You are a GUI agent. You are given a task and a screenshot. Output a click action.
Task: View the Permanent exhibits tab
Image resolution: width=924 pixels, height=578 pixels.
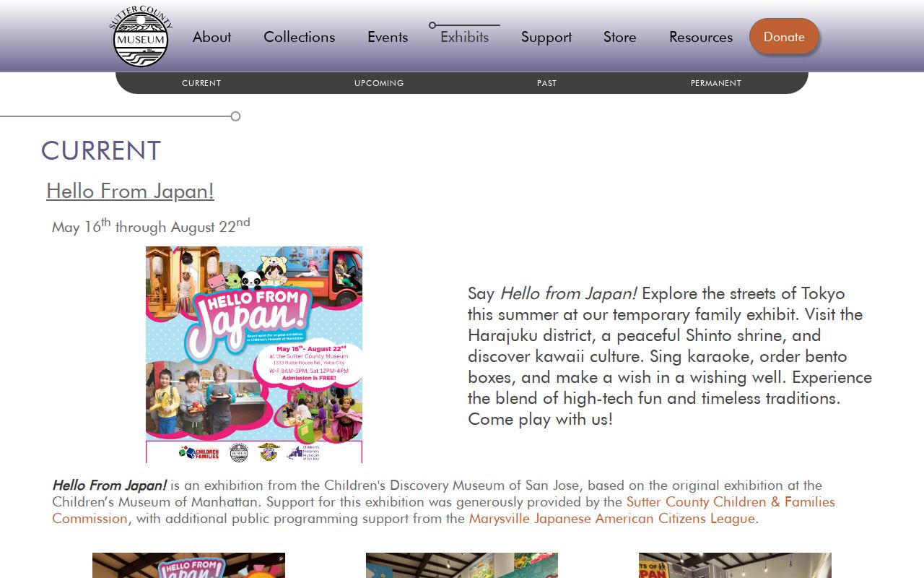pos(716,83)
